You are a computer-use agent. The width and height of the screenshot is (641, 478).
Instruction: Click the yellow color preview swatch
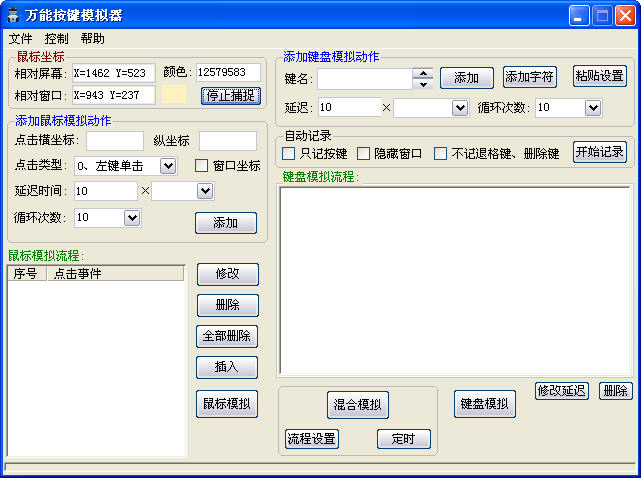click(174, 94)
